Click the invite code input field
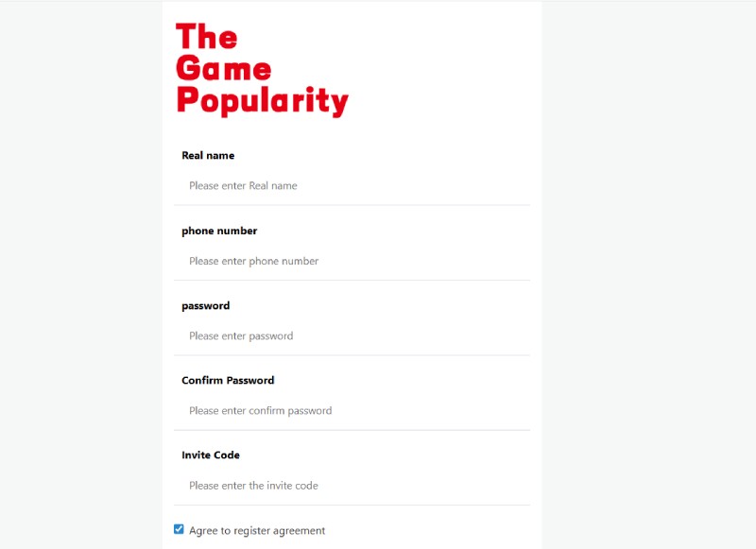 [x=352, y=486]
